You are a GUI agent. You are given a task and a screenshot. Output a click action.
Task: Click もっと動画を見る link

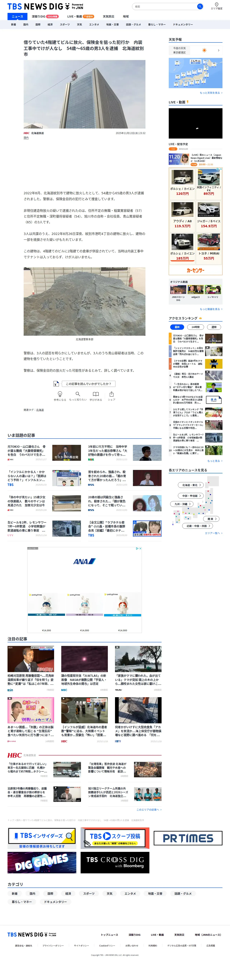pos(211,309)
